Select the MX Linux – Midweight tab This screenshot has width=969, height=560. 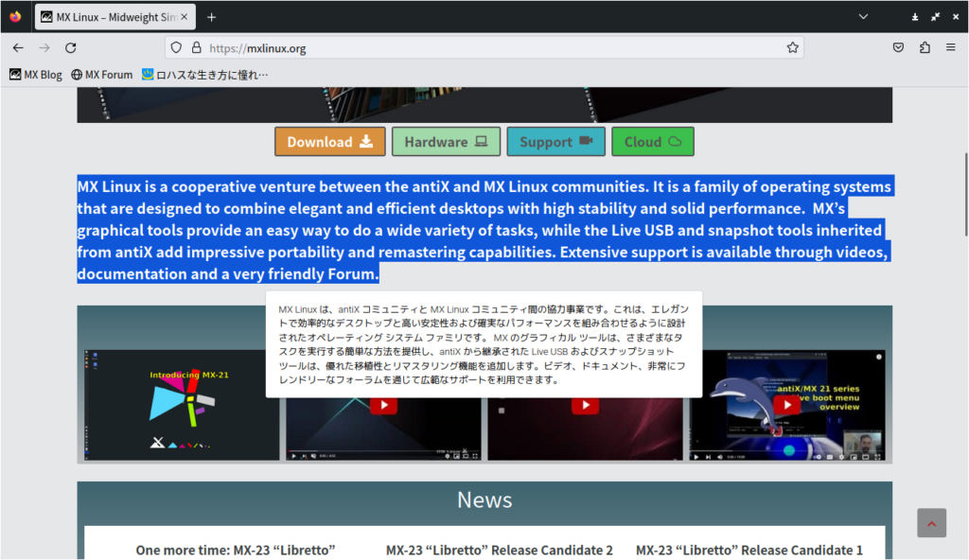pos(115,17)
